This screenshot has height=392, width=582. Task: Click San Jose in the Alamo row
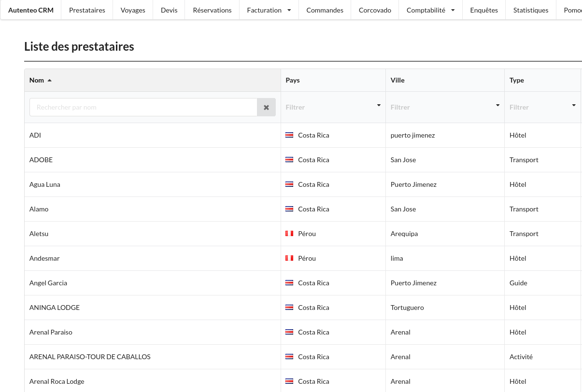click(403, 209)
